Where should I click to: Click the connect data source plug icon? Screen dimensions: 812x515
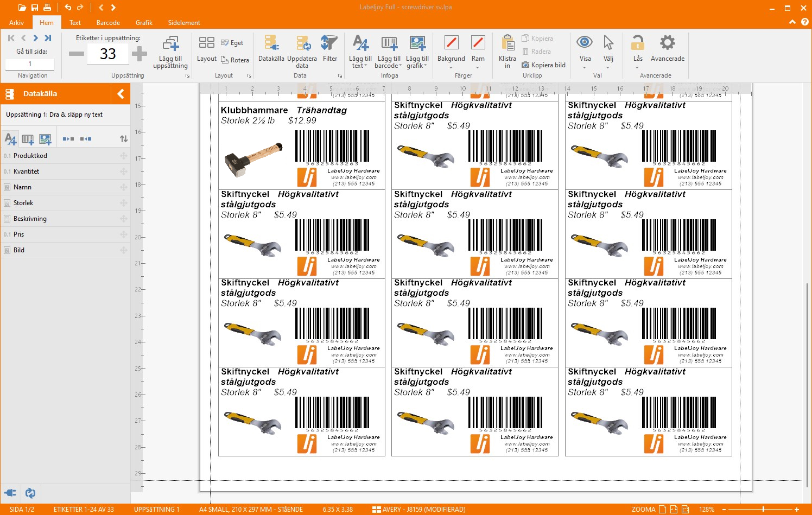pyautogui.click(x=10, y=493)
